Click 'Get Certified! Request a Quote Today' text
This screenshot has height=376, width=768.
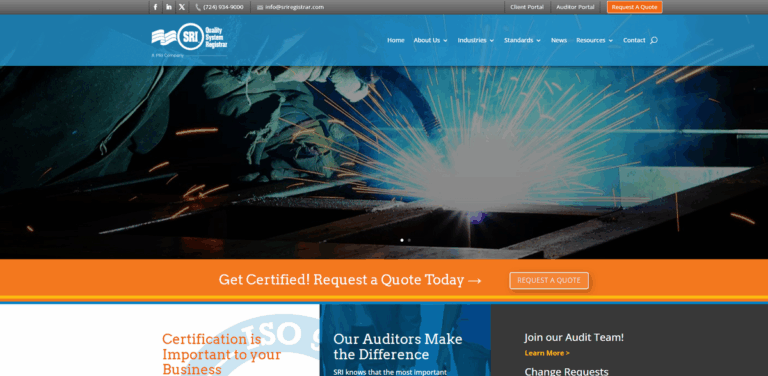[350, 280]
